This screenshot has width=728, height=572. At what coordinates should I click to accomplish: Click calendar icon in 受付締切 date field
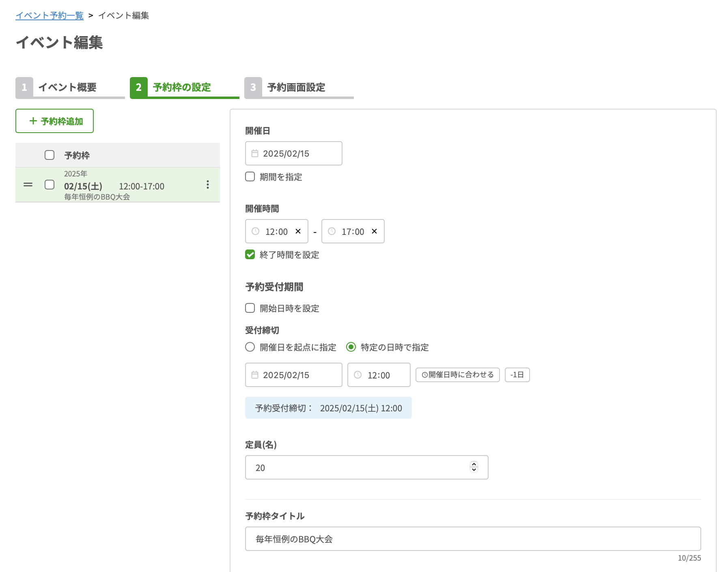click(255, 375)
